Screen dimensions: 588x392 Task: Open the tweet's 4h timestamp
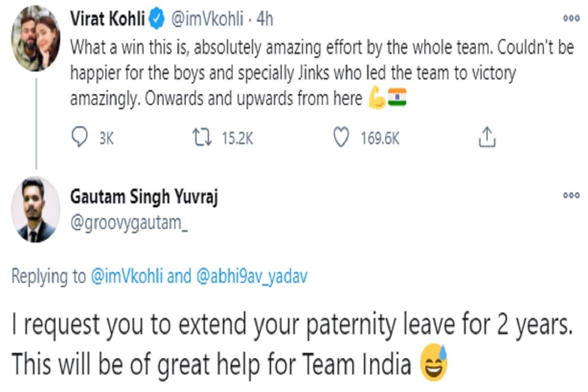[x=265, y=20]
